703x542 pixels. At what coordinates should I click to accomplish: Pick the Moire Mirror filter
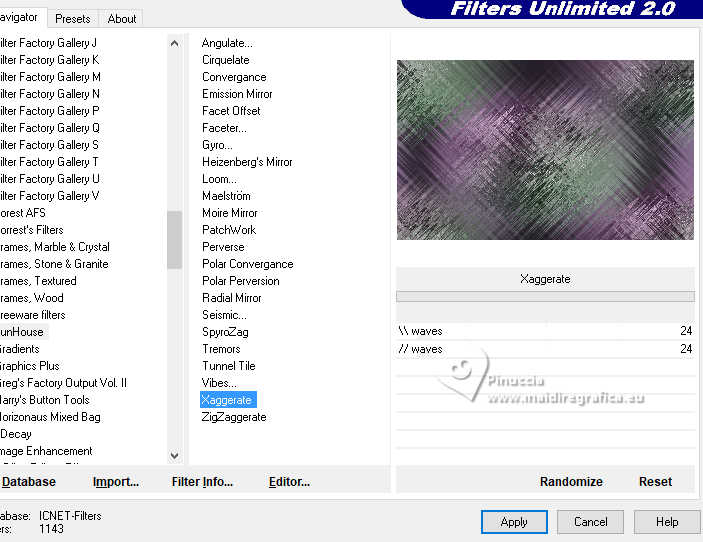tap(230, 213)
